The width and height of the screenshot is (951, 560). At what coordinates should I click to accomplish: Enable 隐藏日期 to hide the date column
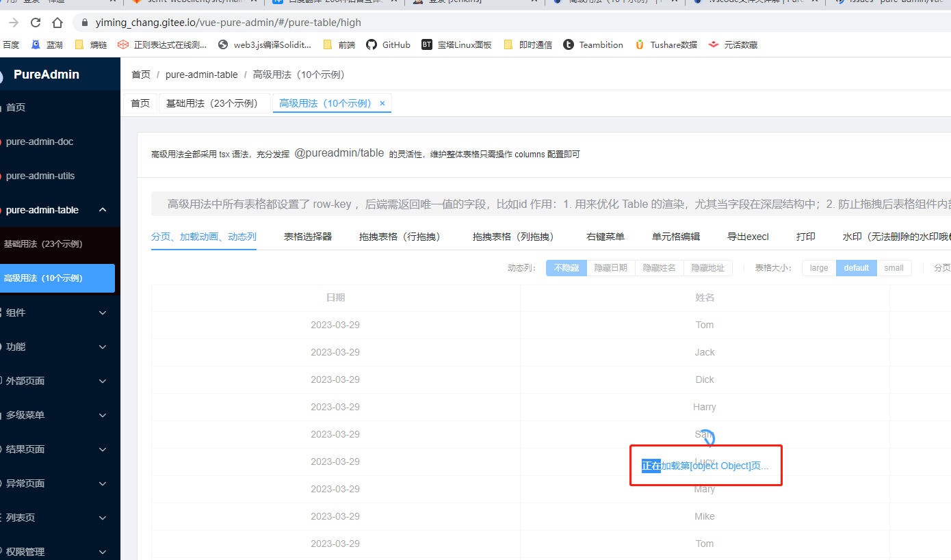point(610,268)
